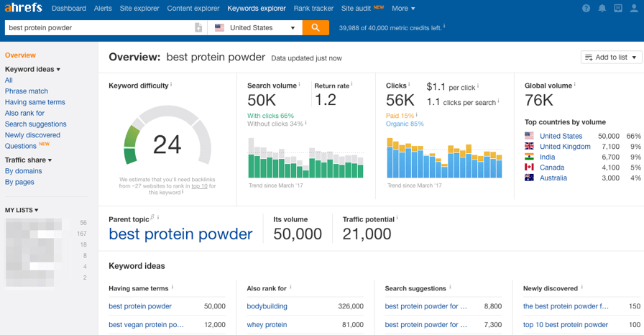Open Phrase match keyword ideas
This screenshot has height=335, width=644.
coord(27,91)
